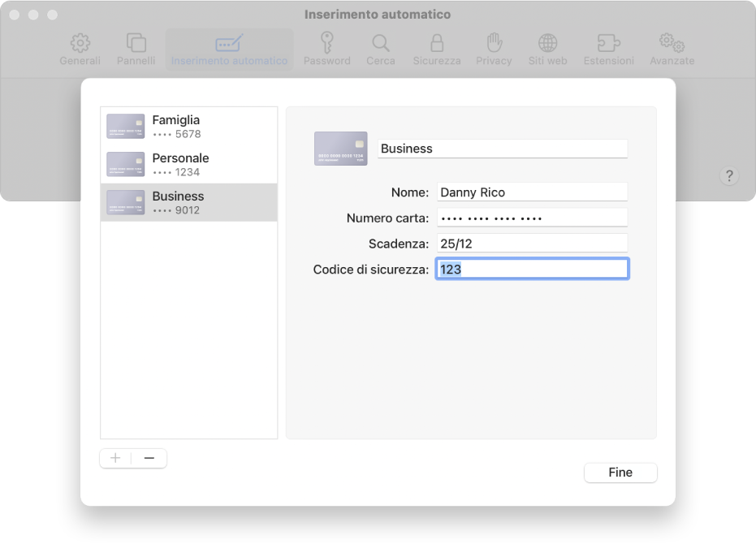This screenshot has width=756, height=544.
Task: Click the Nome field with Danny Rico
Action: (532, 192)
